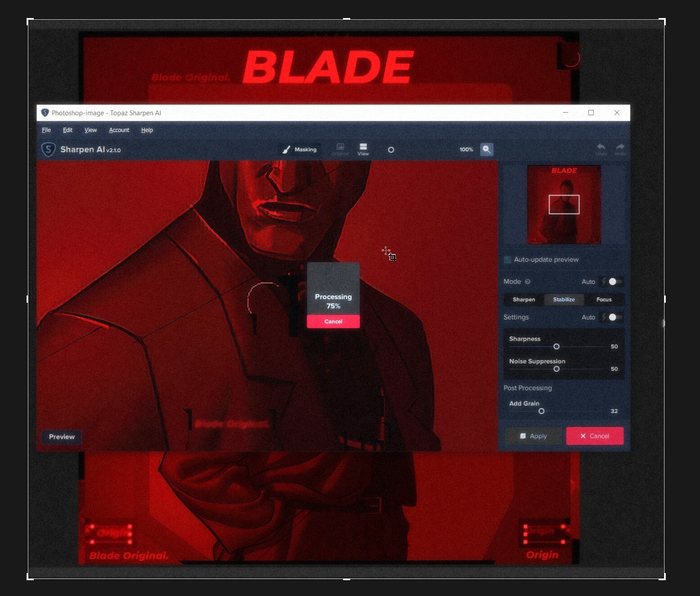Click the Sharpness value 50
The image size is (700, 596).
pos(614,346)
